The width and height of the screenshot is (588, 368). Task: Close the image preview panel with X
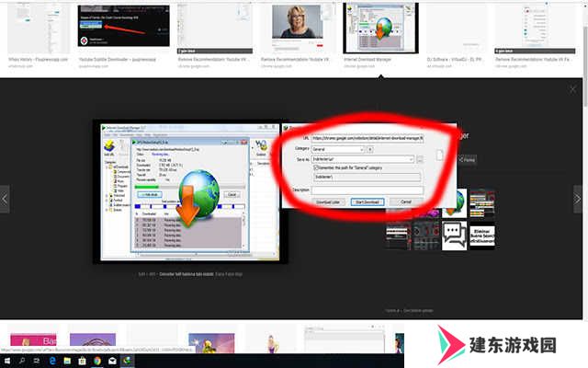[572, 89]
